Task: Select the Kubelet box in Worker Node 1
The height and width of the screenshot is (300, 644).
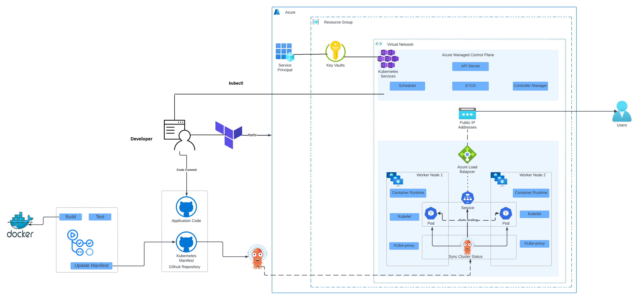Action: point(404,217)
